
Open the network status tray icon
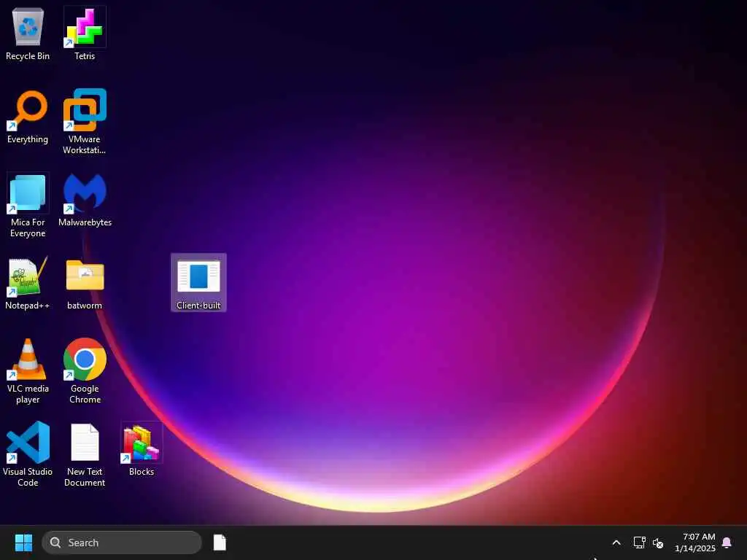[x=639, y=542]
